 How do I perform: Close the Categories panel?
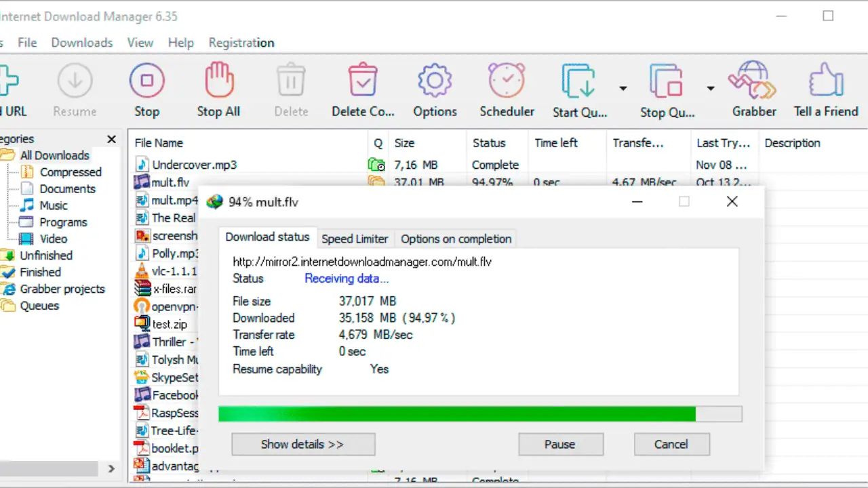pyautogui.click(x=111, y=139)
